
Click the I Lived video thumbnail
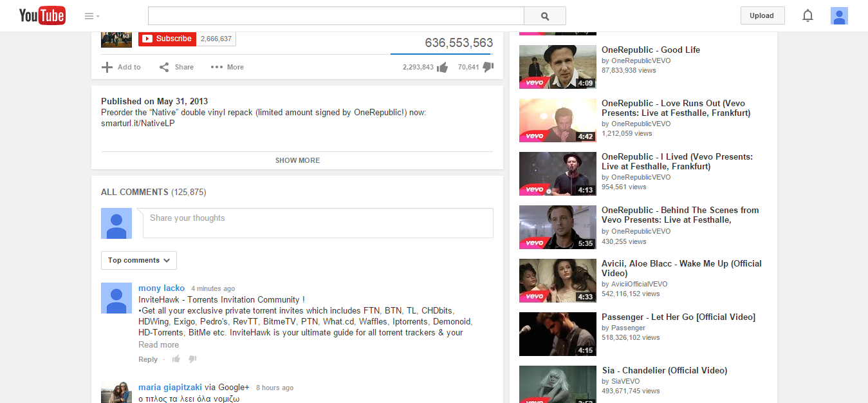click(558, 174)
